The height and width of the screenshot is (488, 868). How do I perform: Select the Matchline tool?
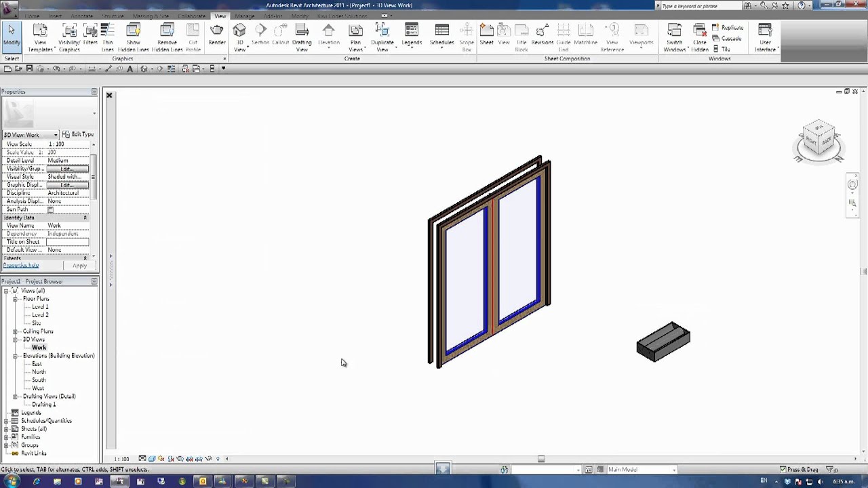(x=585, y=34)
